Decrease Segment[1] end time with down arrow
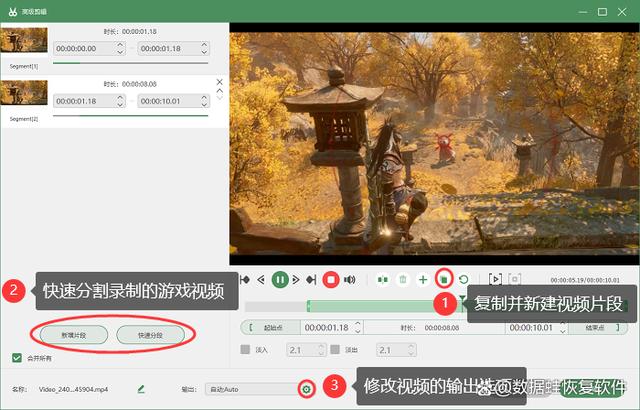This screenshot has width=640, height=410. [204, 52]
